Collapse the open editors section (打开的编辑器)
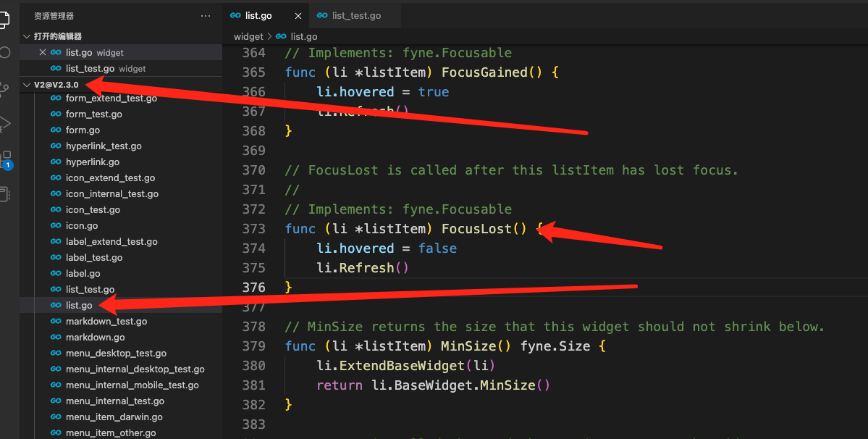 tap(121, 36)
